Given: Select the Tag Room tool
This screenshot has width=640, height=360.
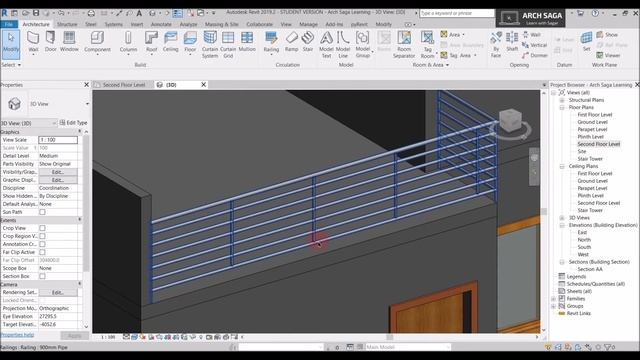Looking at the screenshot, I should [x=427, y=44].
